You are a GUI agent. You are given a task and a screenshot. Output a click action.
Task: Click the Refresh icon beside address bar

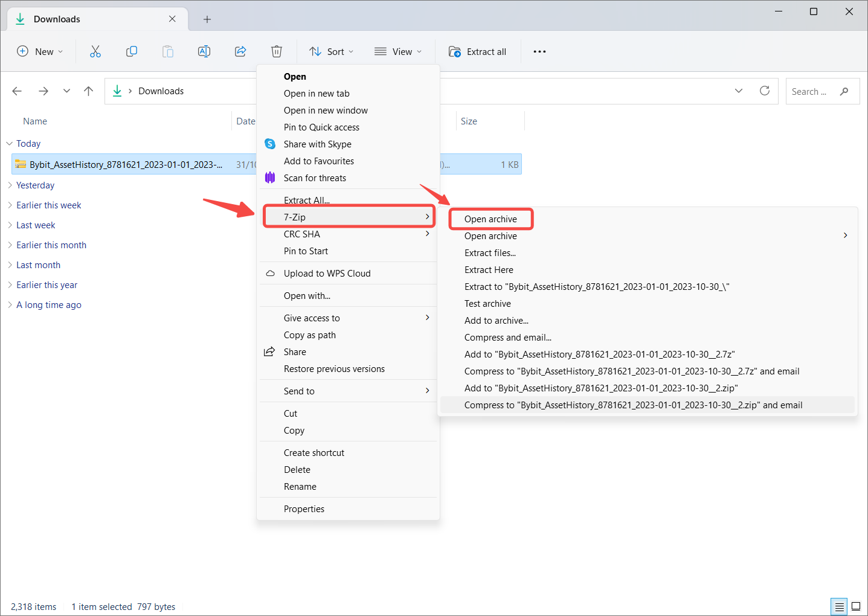click(765, 91)
